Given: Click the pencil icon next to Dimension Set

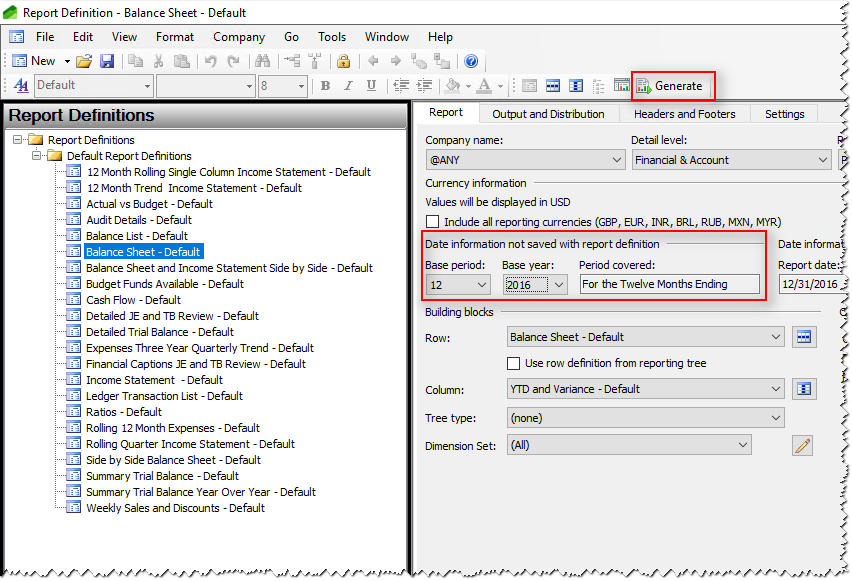Looking at the screenshot, I should (802, 445).
